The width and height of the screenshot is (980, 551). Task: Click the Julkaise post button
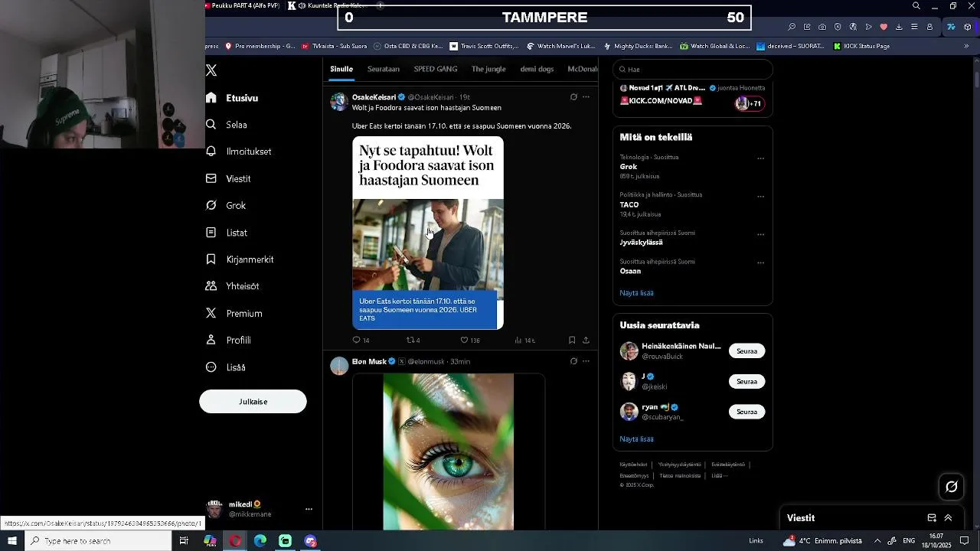(x=253, y=402)
